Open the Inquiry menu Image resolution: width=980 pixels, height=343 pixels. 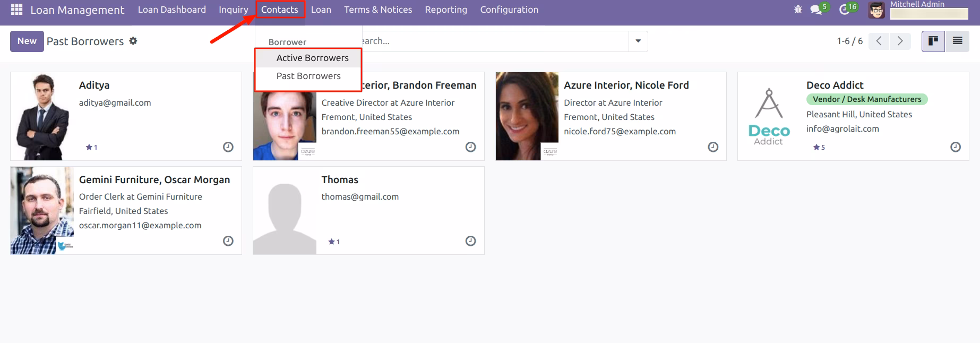click(x=234, y=10)
